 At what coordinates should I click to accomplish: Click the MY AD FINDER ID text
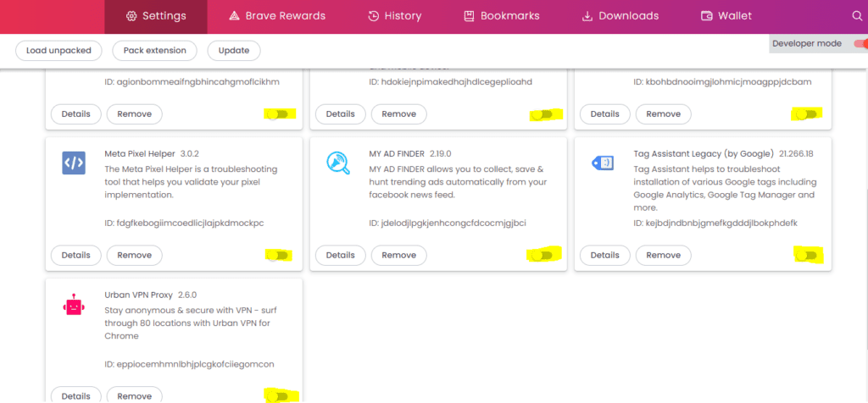(448, 224)
